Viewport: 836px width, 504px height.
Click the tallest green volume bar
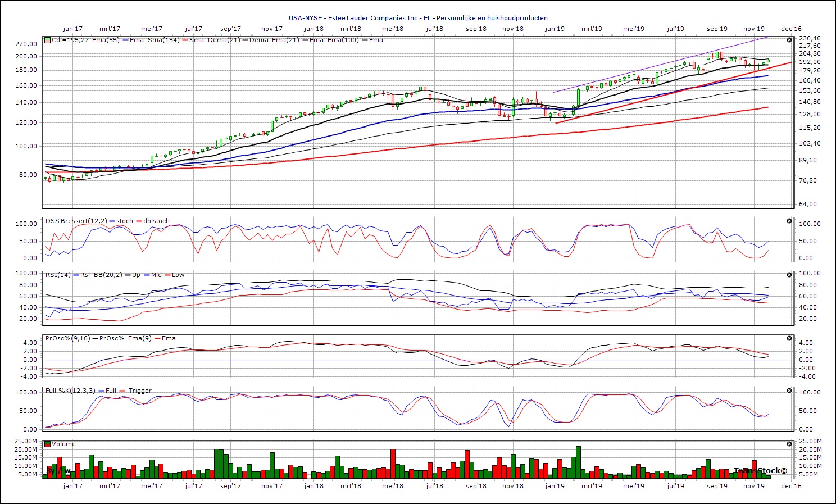(578, 462)
